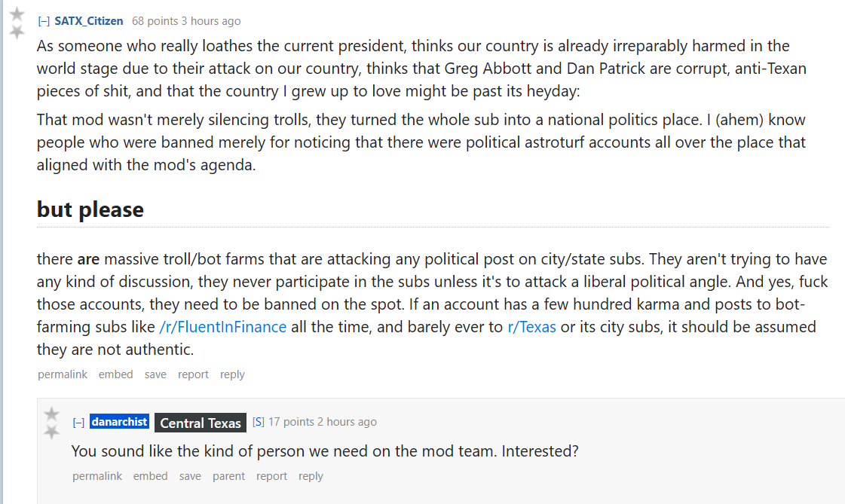
Task: Upvote danarchist's reply with top star
Action: [x=52, y=414]
